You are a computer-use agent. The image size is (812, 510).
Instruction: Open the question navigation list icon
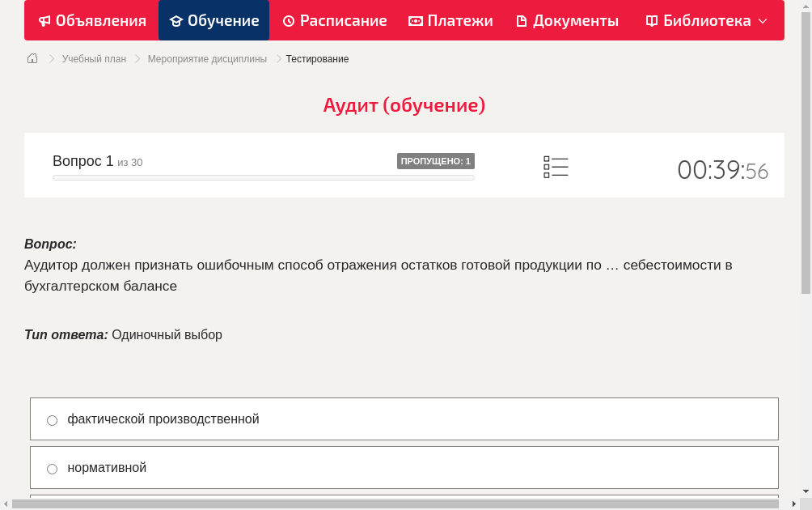556,167
